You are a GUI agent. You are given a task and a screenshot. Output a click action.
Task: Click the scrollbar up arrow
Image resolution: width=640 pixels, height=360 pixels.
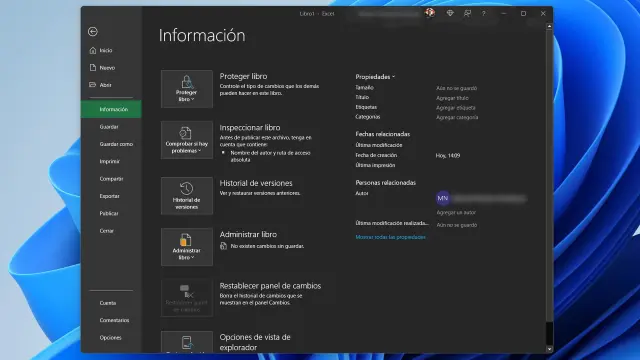click(x=549, y=26)
